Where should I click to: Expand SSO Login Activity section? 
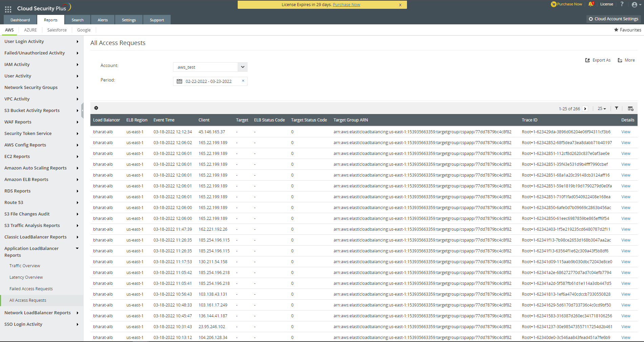[x=42, y=324]
